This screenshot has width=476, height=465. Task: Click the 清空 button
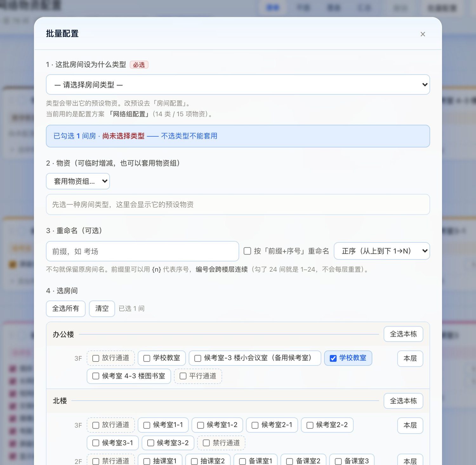click(x=102, y=308)
